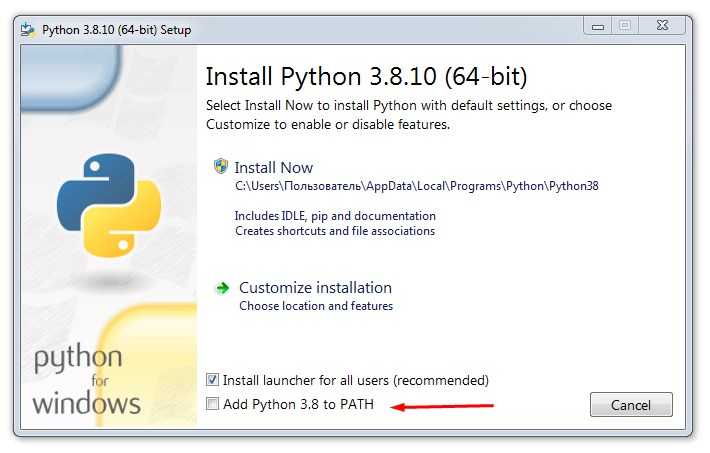Click the disabled maximize button

[x=625, y=25]
